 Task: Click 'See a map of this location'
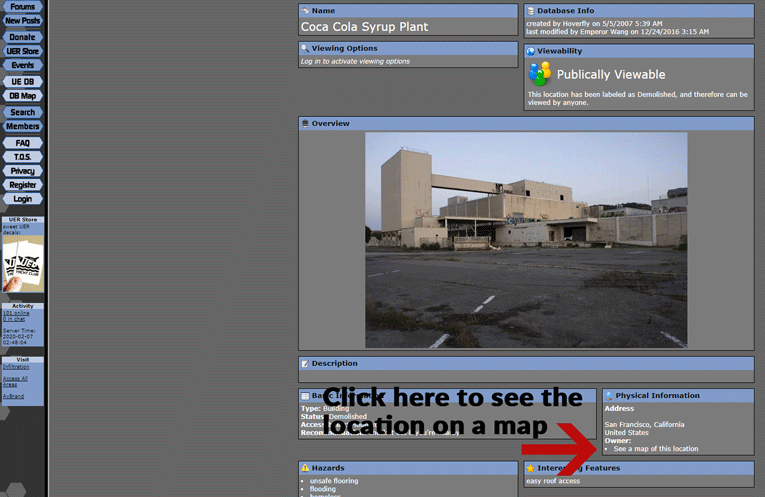click(x=656, y=449)
